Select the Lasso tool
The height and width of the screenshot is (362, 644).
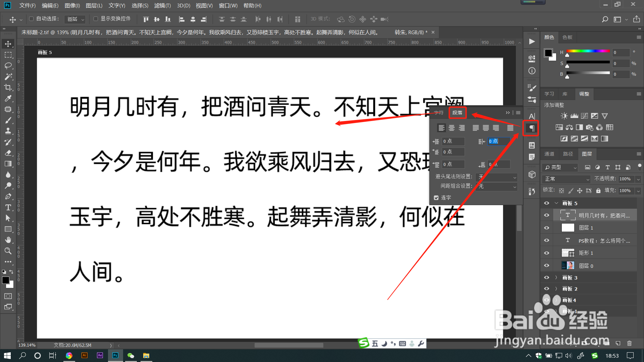pyautogui.click(x=8, y=66)
